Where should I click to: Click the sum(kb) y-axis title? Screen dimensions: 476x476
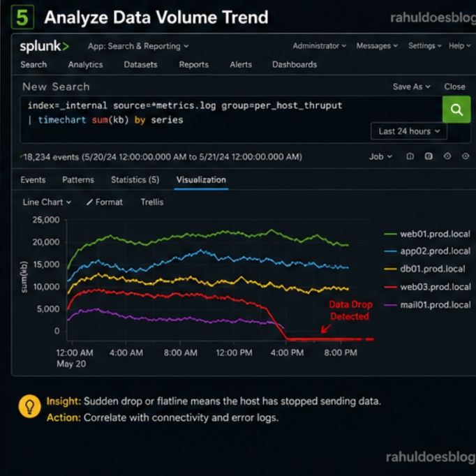click(24, 277)
